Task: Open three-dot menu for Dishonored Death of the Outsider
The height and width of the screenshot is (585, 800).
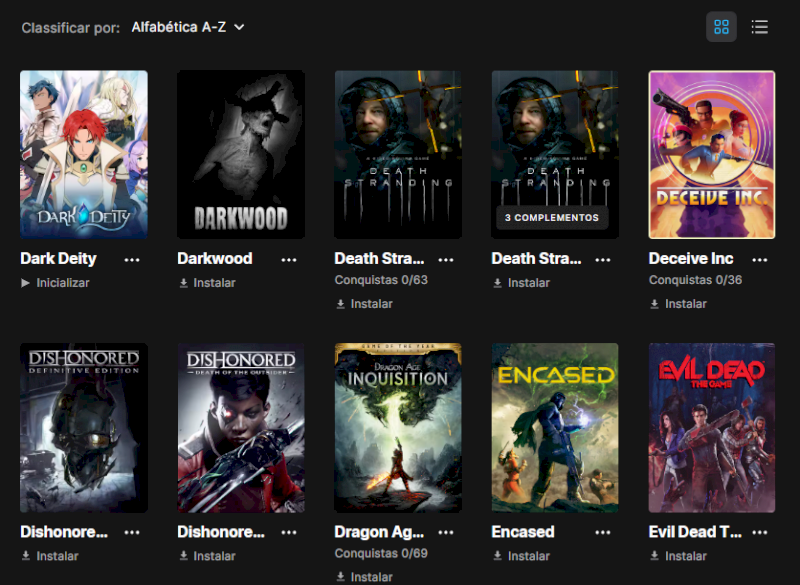Action: [x=289, y=532]
